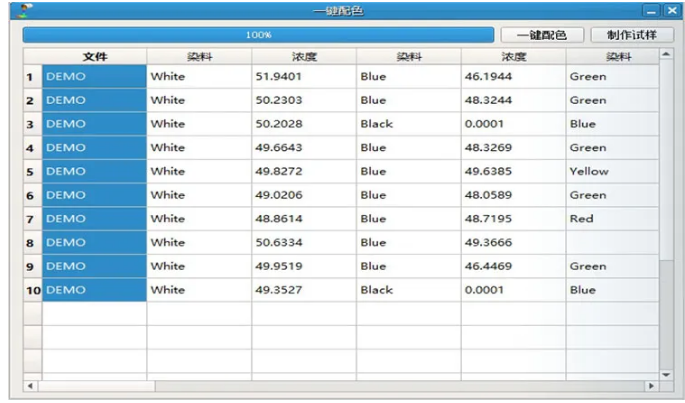Screen dimensions: 685x403
Task: Click the Black dye cell in row 3
Action: point(408,124)
